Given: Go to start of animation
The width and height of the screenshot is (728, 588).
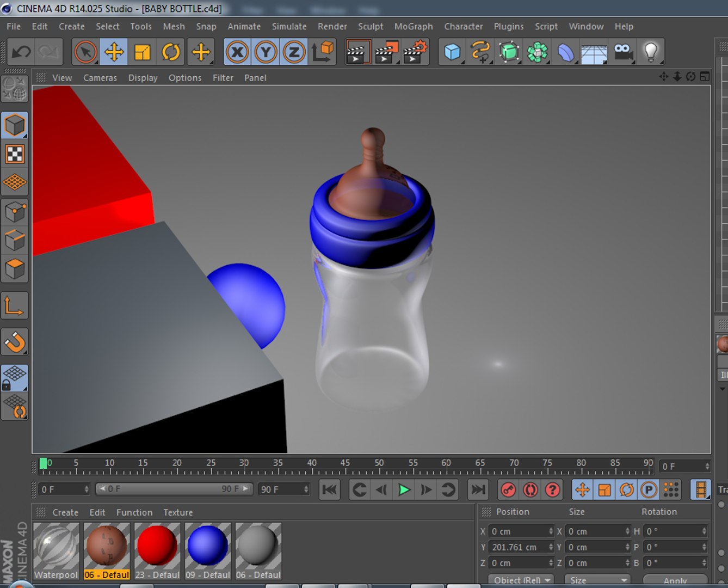Looking at the screenshot, I should tap(329, 489).
